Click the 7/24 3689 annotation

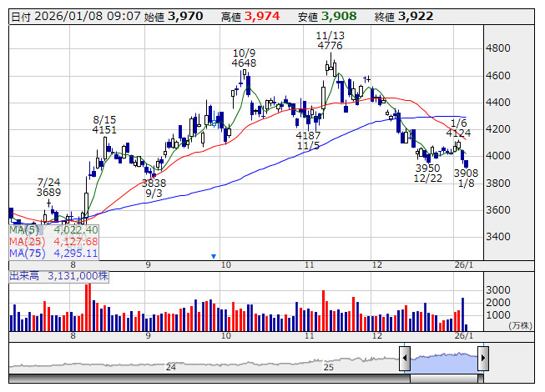48,187
